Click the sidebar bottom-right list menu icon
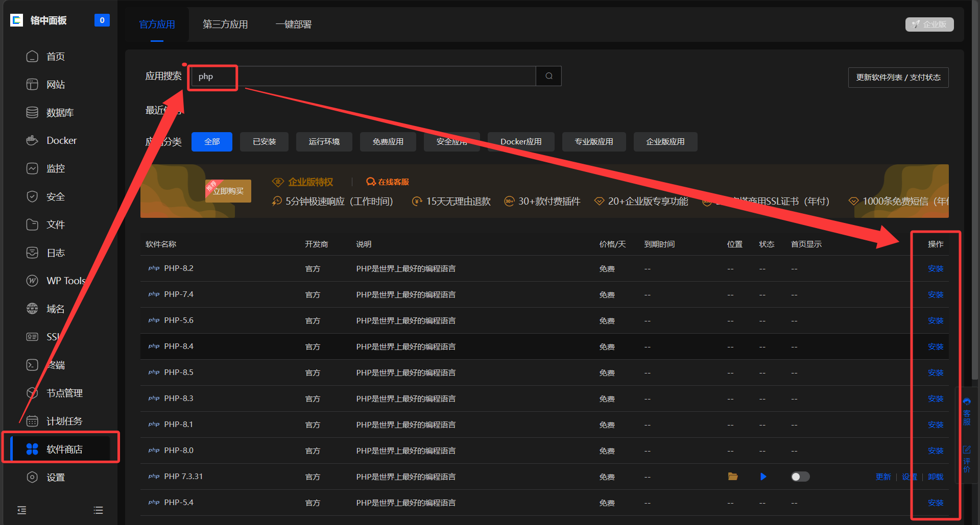The image size is (980, 525). (x=99, y=510)
